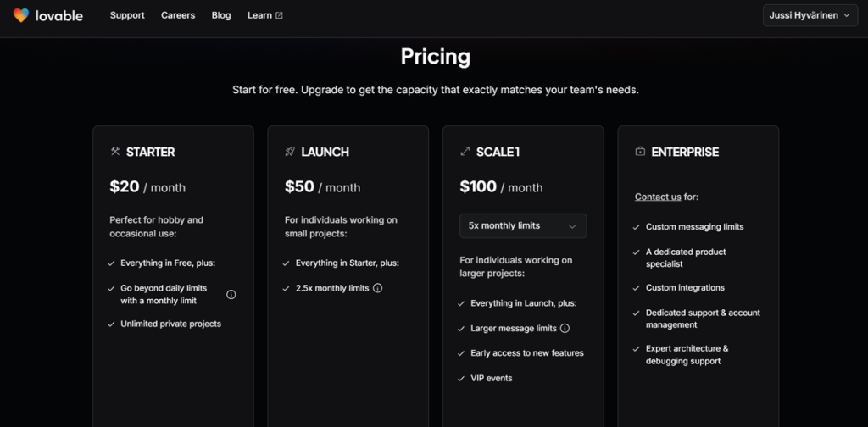This screenshot has width=868, height=427.
Task: Click the Contact us link
Action: [x=658, y=197]
